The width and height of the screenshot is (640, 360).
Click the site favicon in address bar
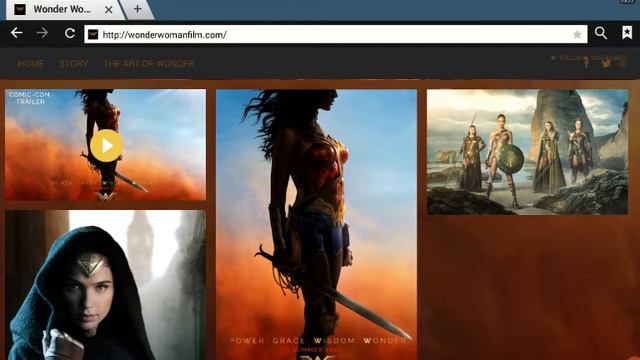coord(93,34)
